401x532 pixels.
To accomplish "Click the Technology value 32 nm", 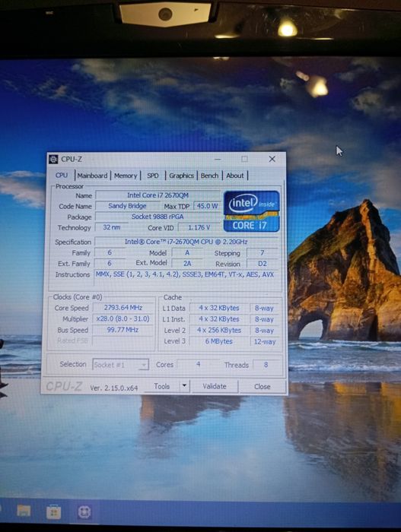I will point(111,227).
